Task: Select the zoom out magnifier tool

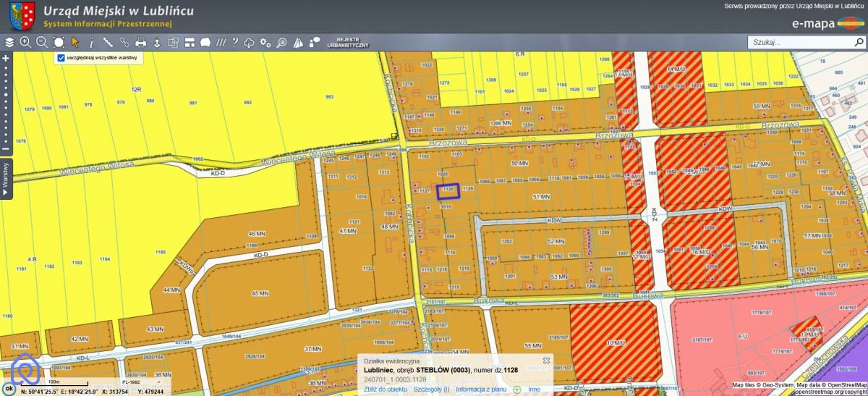Action: click(x=42, y=42)
